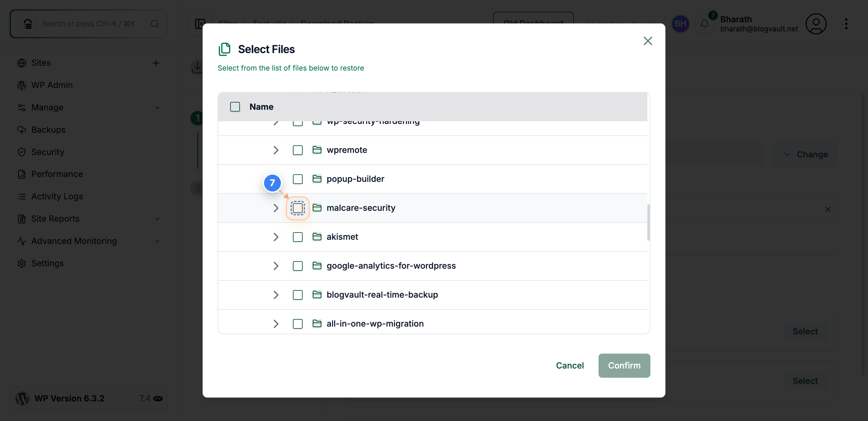This screenshot has height=421, width=868.
Task: Expand the popup-builder folder
Action: pos(276,179)
